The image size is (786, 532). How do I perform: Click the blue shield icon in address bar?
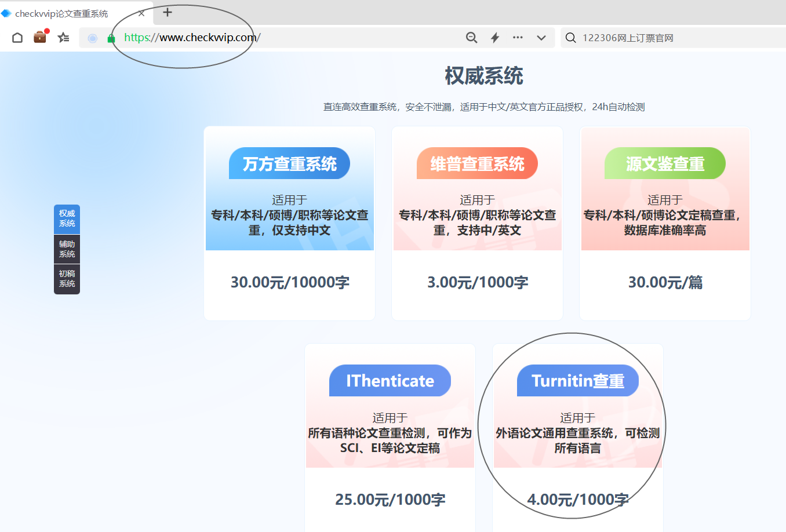pos(93,38)
